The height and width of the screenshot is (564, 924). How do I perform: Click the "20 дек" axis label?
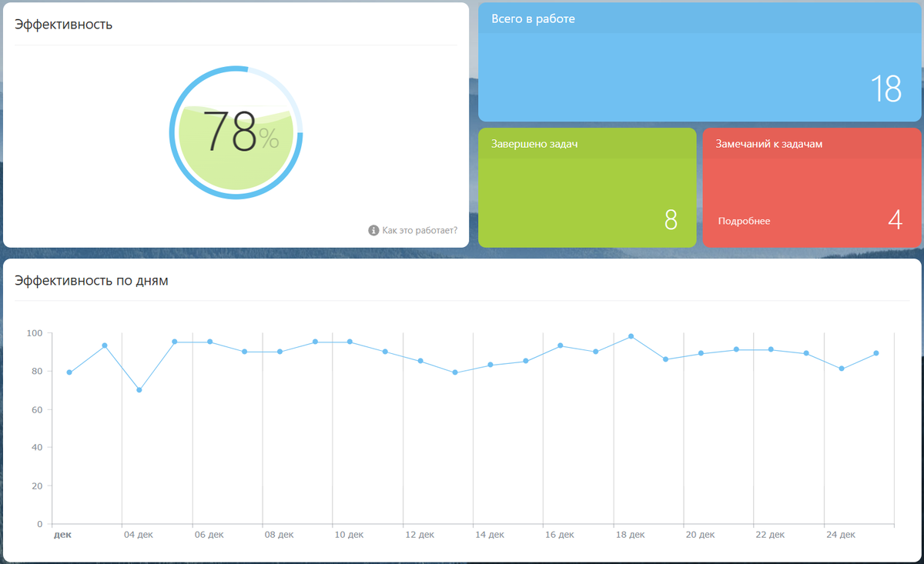pyautogui.click(x=701, y=534)
